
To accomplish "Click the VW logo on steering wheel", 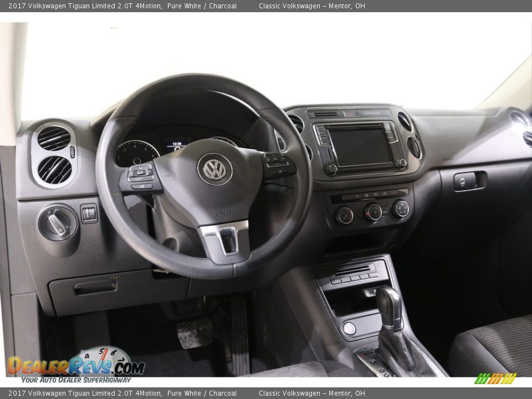I will pyautogui.click(x=214, y=169).
